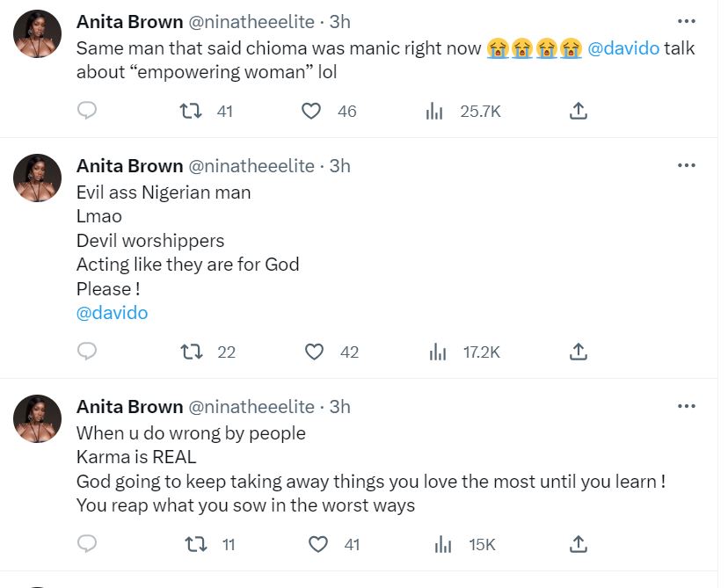Like the tweet with 41 likes

[x=317, y=544]
